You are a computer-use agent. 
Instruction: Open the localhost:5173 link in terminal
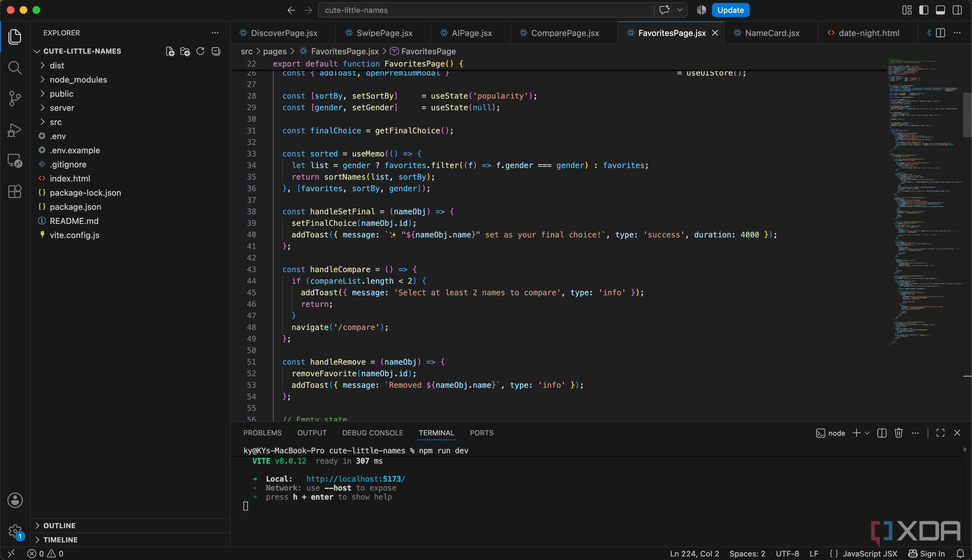click(x=356, y=479)
